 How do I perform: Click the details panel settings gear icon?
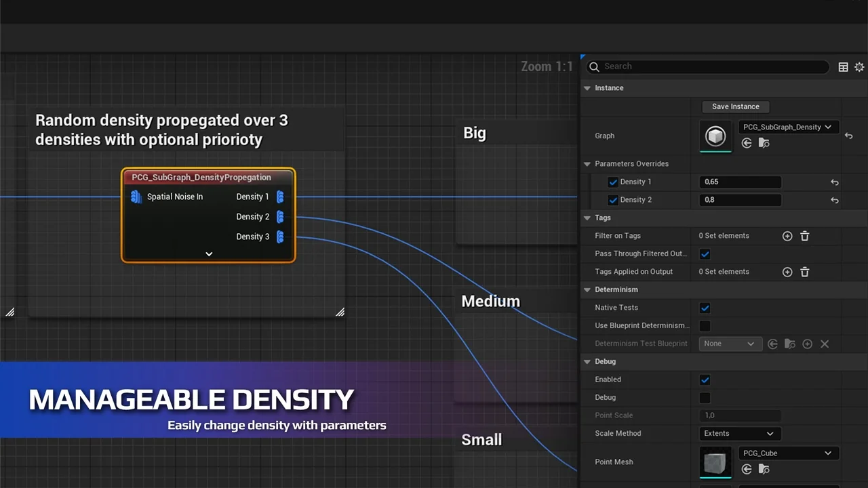click(859, 67)
